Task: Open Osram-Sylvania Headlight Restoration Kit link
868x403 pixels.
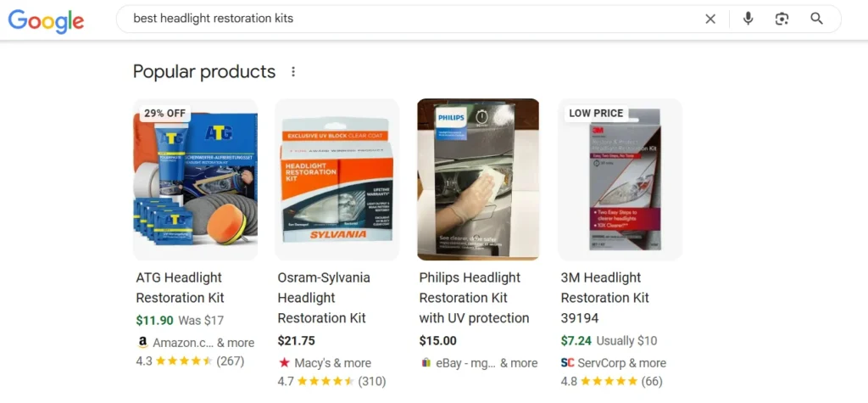Action: click(x=324, y=298)
